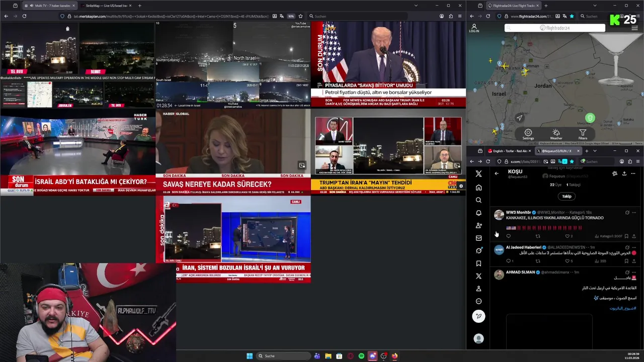Click the compose post button on X

[x=478, y=316]
